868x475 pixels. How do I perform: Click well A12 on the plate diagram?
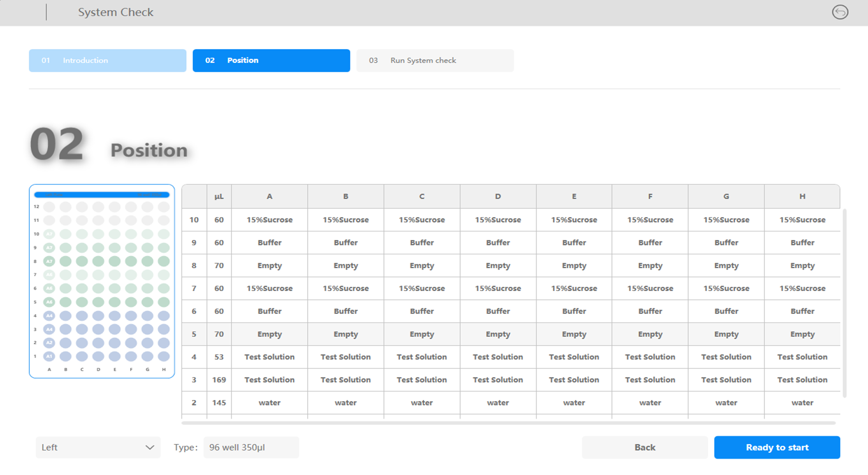click(x=49, y=207)
